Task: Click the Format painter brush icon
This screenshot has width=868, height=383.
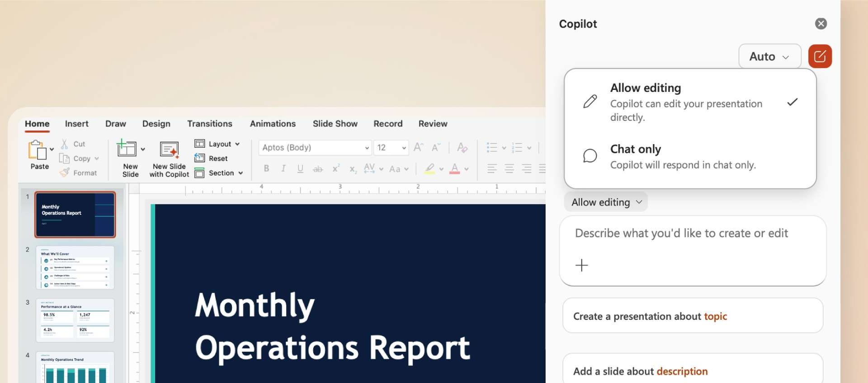Action: click(65, 173)
